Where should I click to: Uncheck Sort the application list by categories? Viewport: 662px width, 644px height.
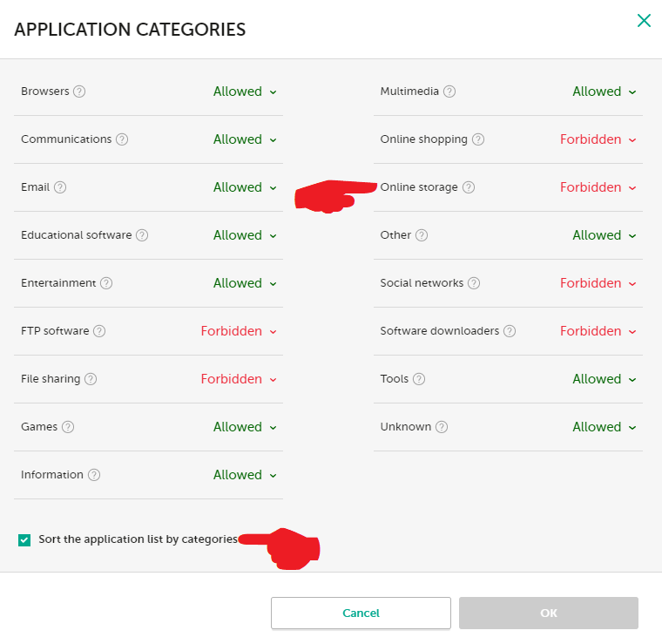[24, 540]
